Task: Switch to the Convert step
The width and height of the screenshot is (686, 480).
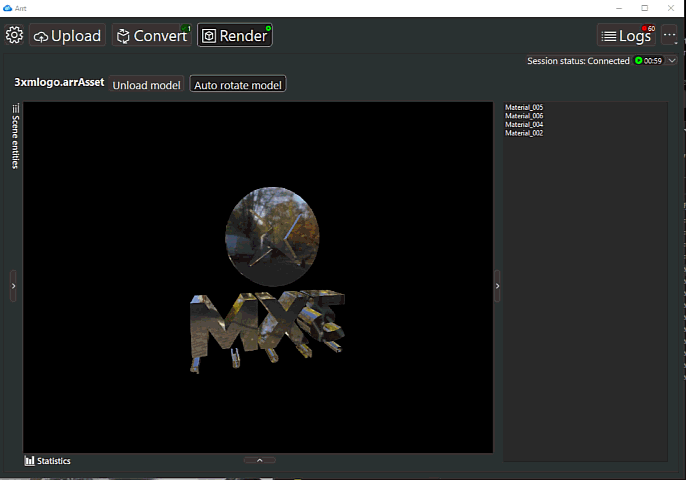Action: (x=152, y=36)
